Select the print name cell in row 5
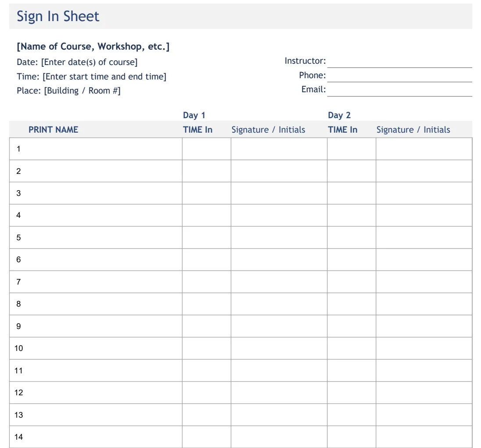 [x=96, y=237]
